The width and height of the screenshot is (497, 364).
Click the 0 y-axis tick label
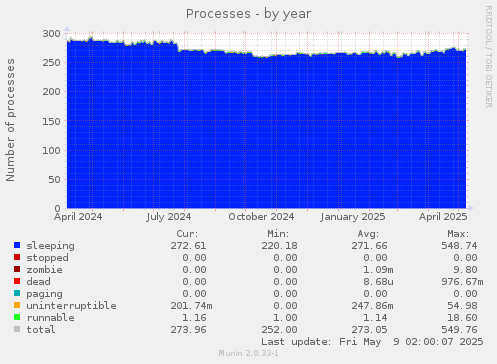coord(58,208)
